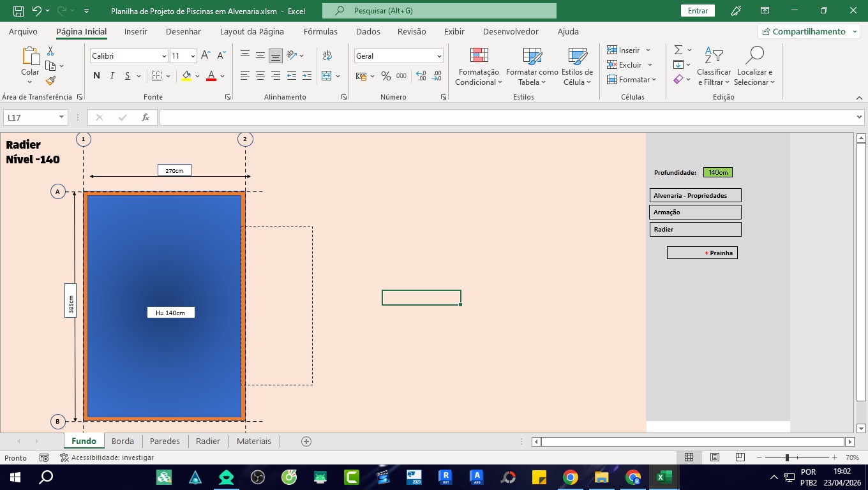Click the Insert Function fx icon

[146, 117]
